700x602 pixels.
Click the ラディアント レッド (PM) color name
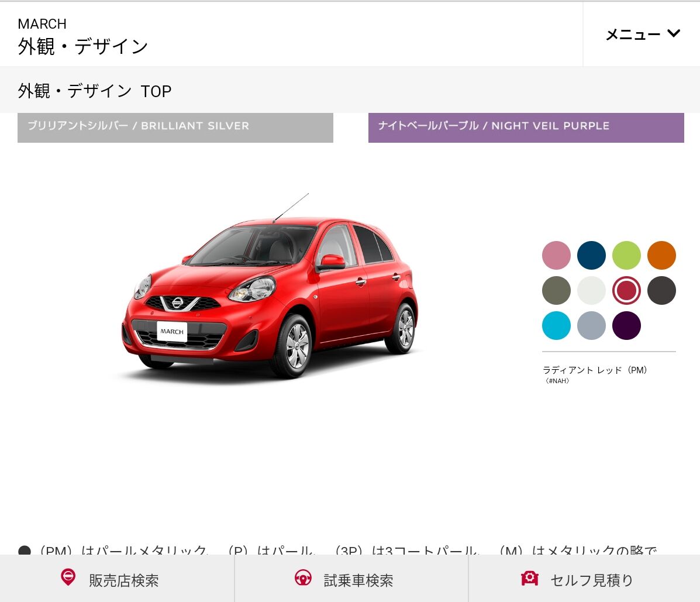(595, 370)
